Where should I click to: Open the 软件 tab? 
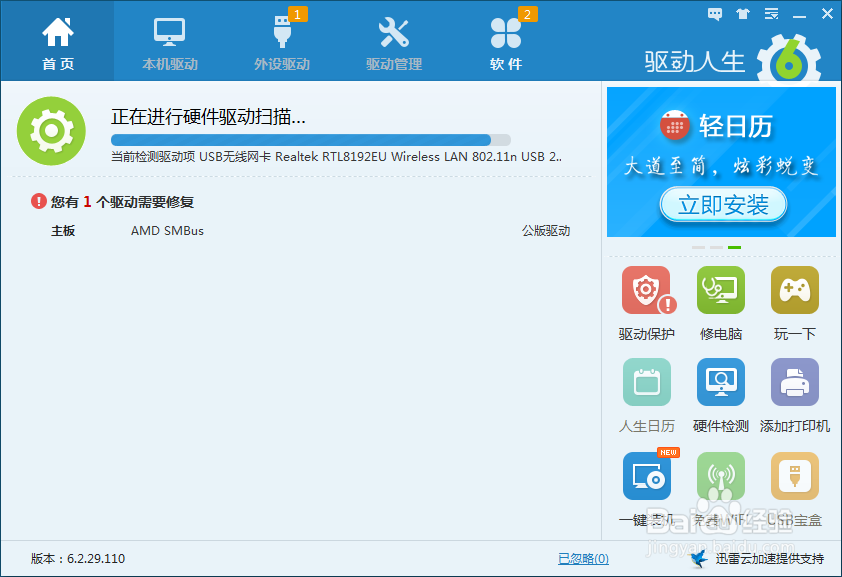pyautogui.click(x=506, y=44)
